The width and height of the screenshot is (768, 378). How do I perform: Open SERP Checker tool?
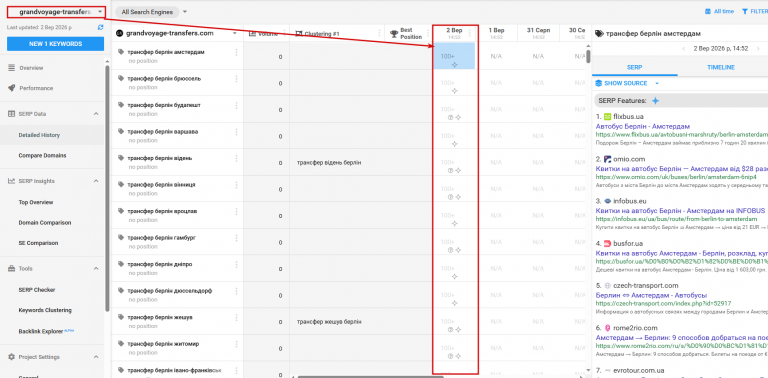pyautogui.click(x=37, y=289)
